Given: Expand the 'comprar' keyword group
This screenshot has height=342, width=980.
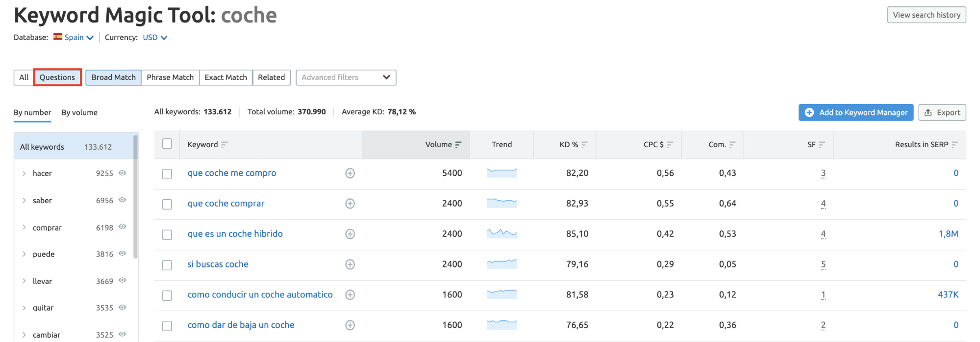Looking at the screenshot, I should tap(24, 228).
